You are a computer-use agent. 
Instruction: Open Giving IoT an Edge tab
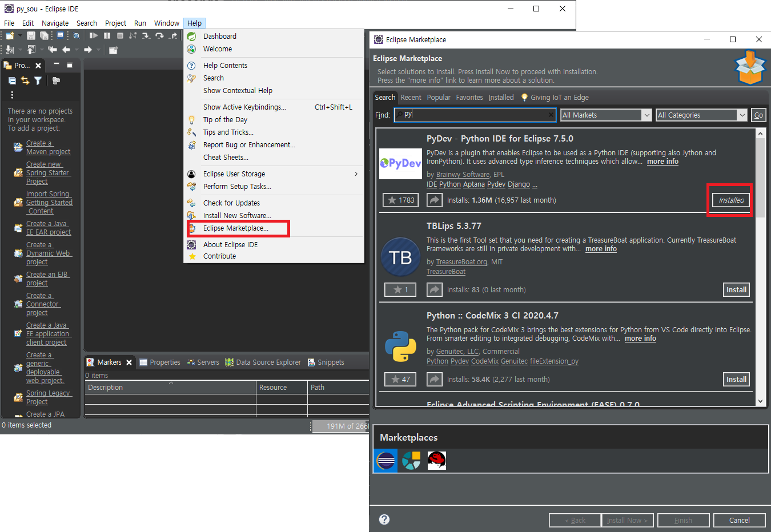coord(555,98)
